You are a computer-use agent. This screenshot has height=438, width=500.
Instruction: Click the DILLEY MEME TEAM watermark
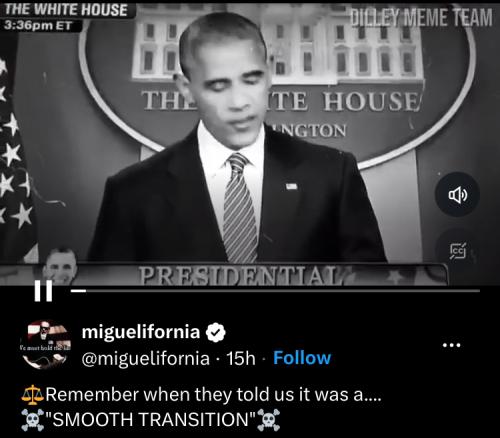click(421, 18)
